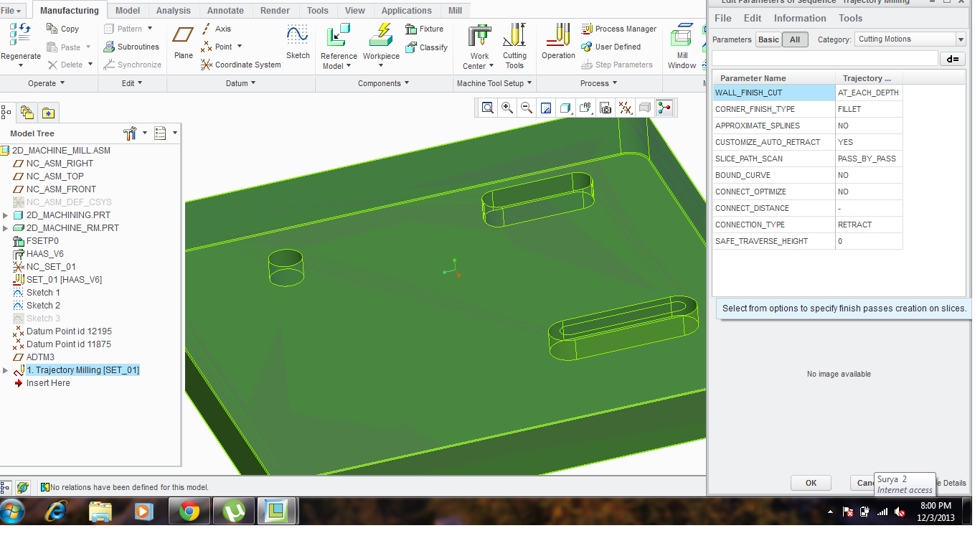This screenshot has width=980, height=551.
Task: Open Internet Explorer from the taskbar
Action: pyautogui.click(x=56, y=512)
